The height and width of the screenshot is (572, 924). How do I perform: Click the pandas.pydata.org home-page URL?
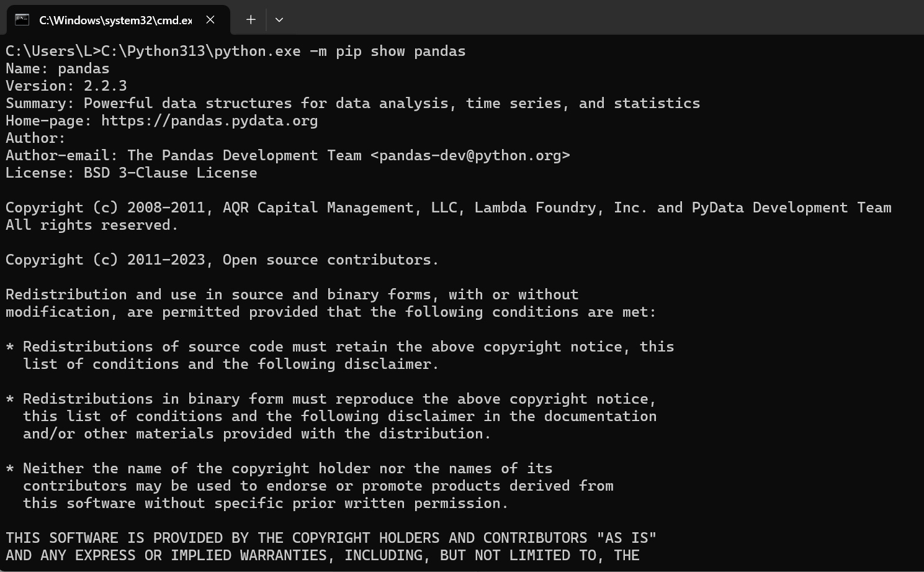point(209,120)
